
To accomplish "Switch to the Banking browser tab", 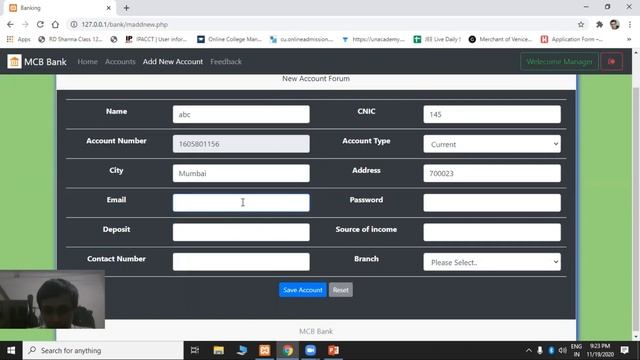I will (x=60, y=8).
